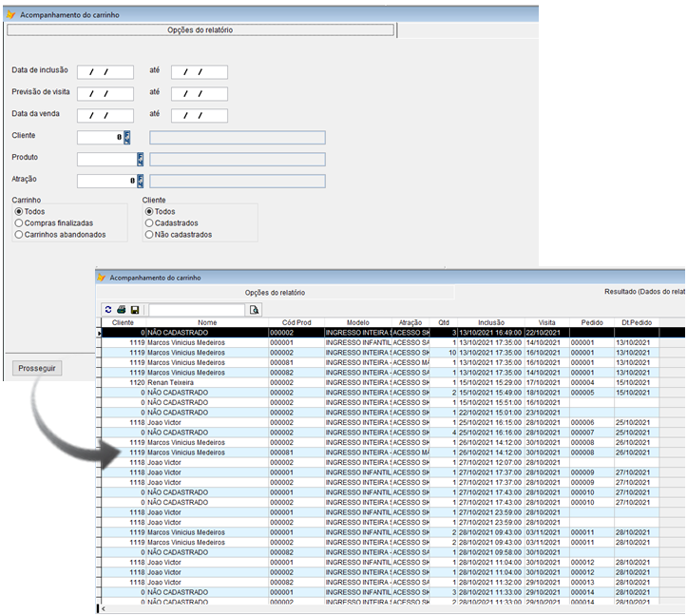Click the horizontal scrollbar left arrow
This screenshot has width=687, height=616.
(103, 608)
